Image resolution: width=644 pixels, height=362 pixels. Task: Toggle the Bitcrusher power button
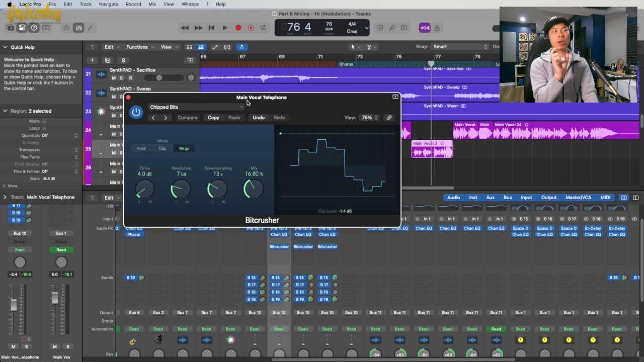pos(136,112)
